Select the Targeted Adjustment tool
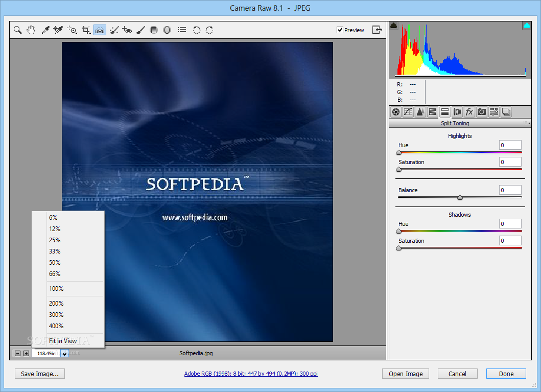Image resolution: width=541 pixels, height=392 pixels. click(x=72, y=30)
